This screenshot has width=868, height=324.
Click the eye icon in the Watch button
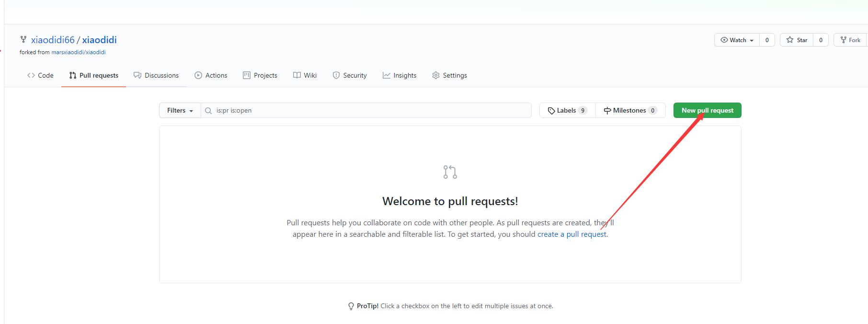click(724, 40)
